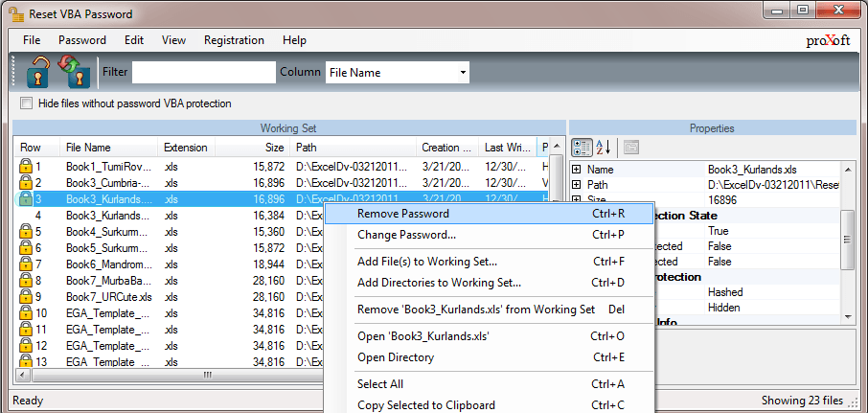Click the lock icon in row 13
Viewport: 868px width, 413px height.
(26, 361)
